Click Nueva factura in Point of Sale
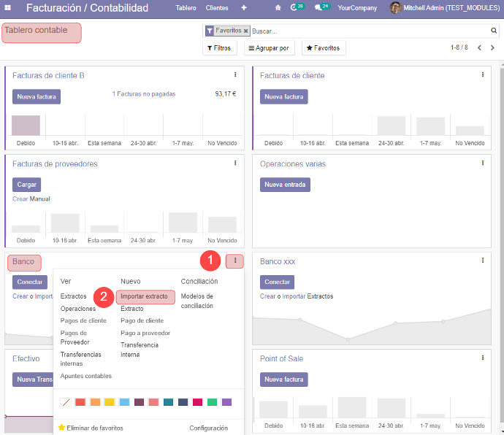The height and width of the screenshot is (435, 504). (x=283, y=380)
